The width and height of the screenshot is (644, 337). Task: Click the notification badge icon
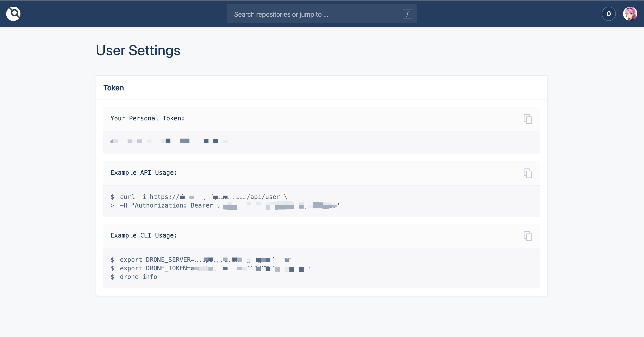[608, 14]
